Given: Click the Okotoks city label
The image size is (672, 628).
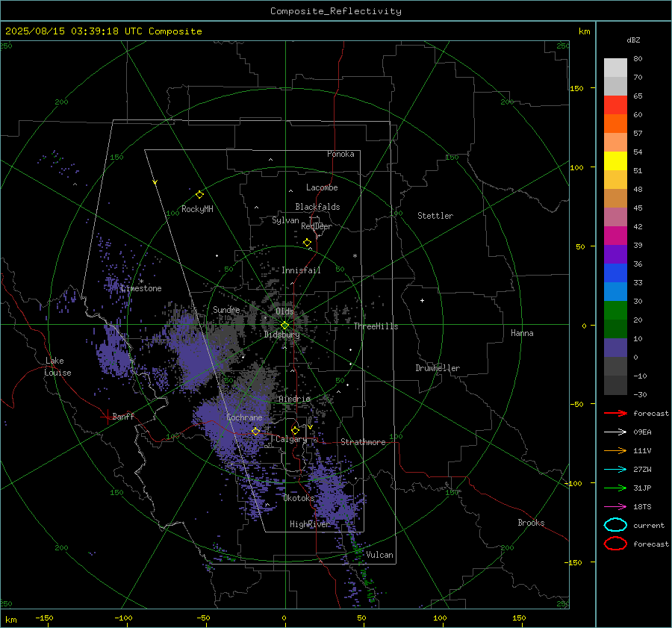Looking at the screenshot, I should point(299,498).
